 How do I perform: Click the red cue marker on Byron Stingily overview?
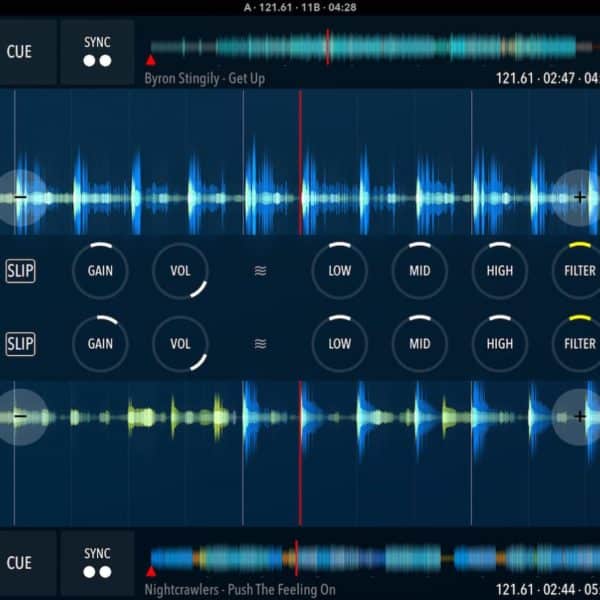(151, 60)
